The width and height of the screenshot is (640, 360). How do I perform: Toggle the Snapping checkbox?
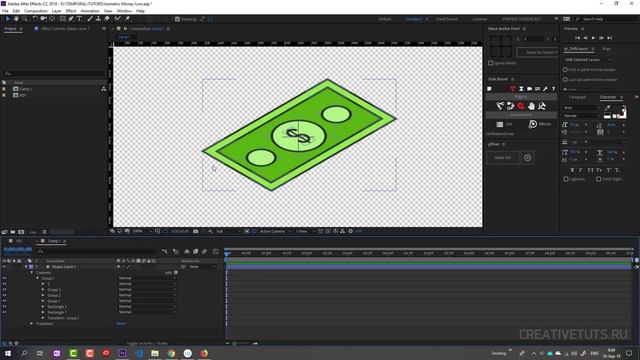point(177,19)
